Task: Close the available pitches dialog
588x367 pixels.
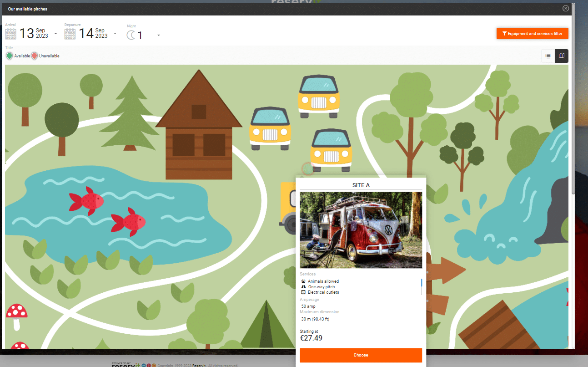Action: 565,9
